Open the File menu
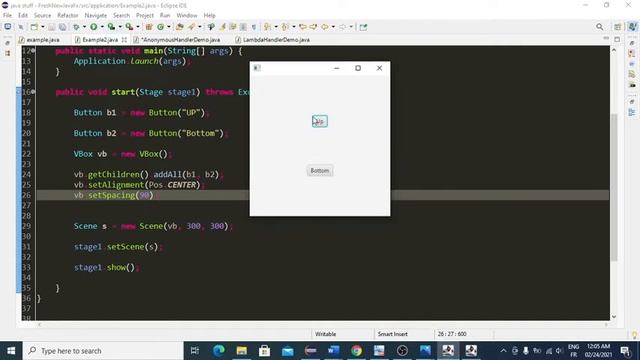 tap(7, 15)
